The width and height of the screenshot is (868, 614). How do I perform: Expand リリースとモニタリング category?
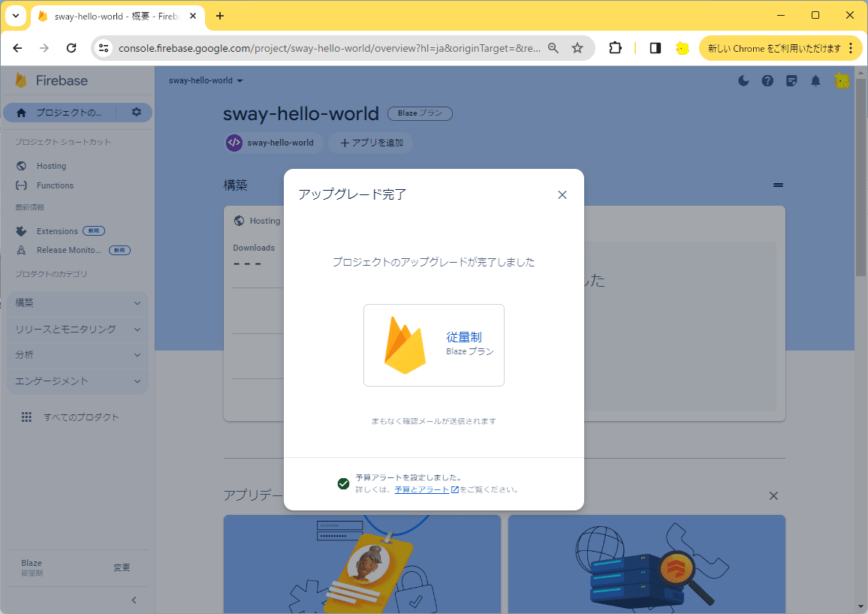click(x=77, y=329)
